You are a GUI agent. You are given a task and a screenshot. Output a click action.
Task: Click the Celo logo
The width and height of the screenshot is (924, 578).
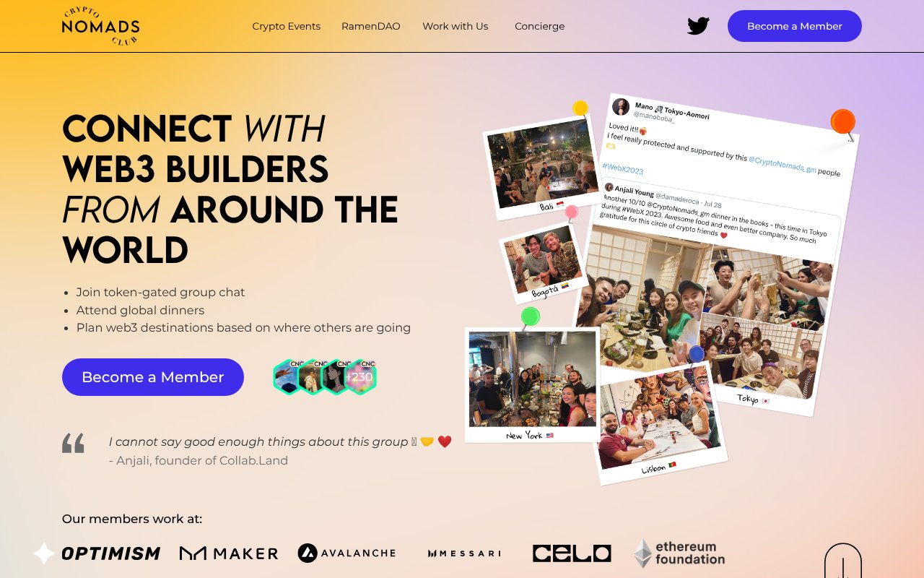pyautogui.click(x=572, y=553)
